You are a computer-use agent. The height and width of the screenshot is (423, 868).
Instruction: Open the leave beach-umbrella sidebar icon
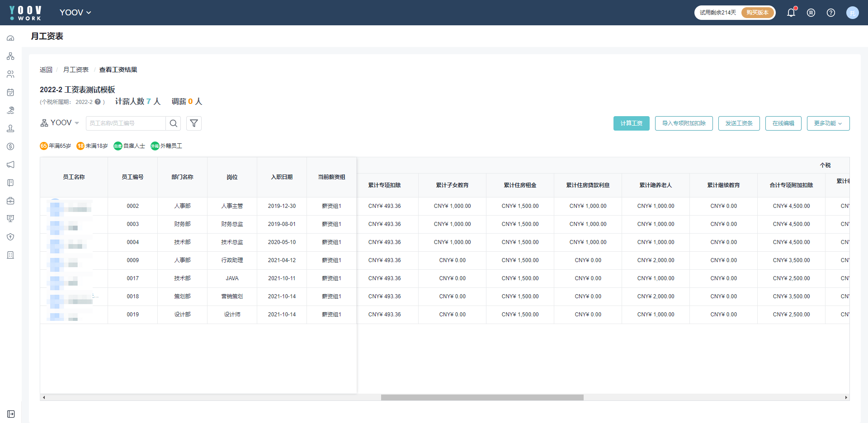[x=10, y=110]
